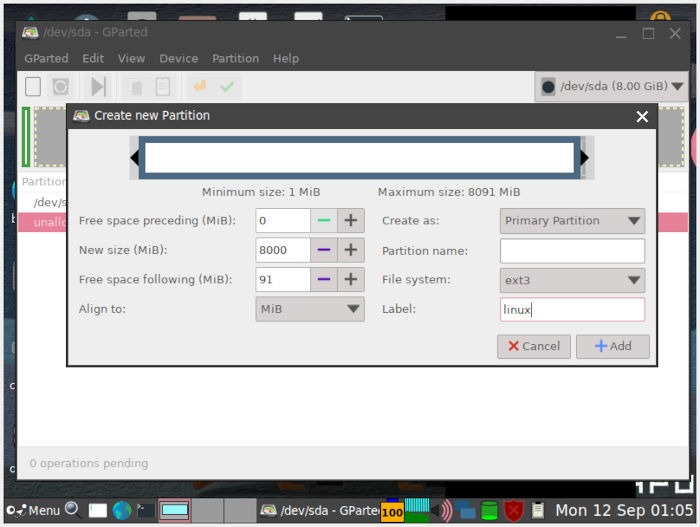Click the white partition area in the graphic
Image resolution: width=700 pixels, height=527 pixels.
point(359,158)
